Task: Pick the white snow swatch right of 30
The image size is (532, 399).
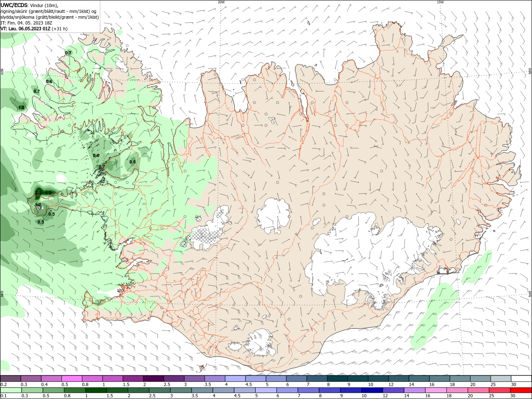Action: [x=522, y=379]
